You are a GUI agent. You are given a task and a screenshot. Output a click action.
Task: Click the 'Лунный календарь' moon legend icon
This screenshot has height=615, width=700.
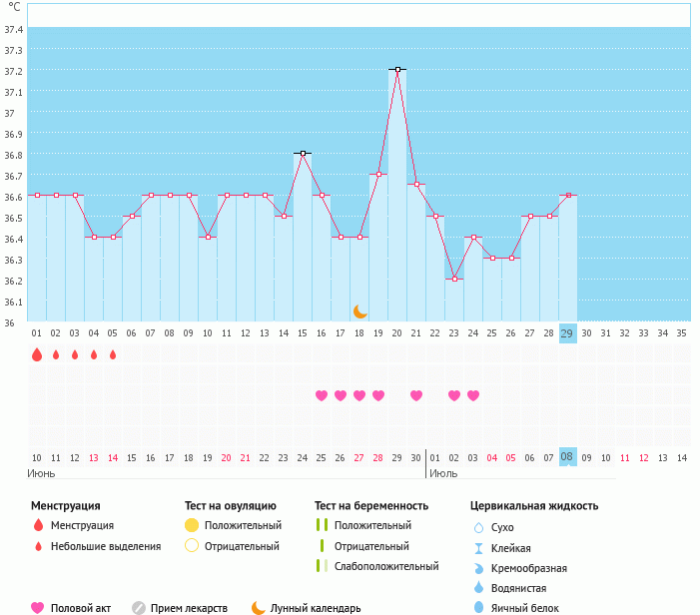pos(259,607)
